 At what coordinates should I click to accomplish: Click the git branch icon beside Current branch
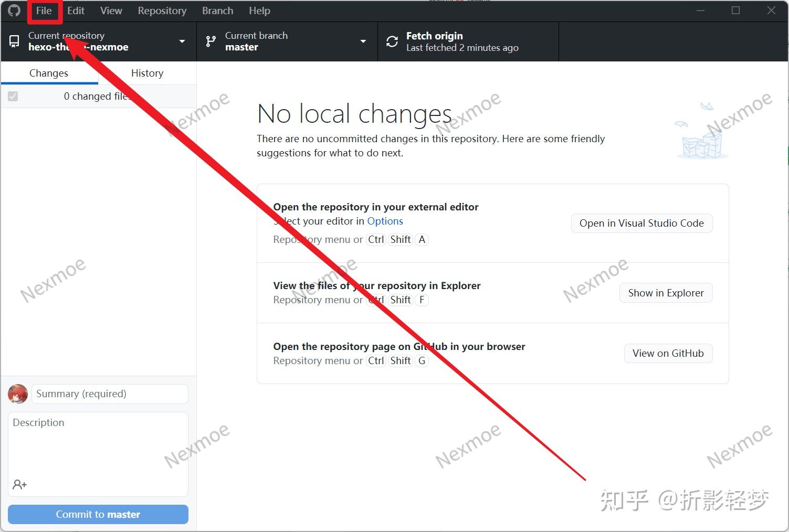211,41
